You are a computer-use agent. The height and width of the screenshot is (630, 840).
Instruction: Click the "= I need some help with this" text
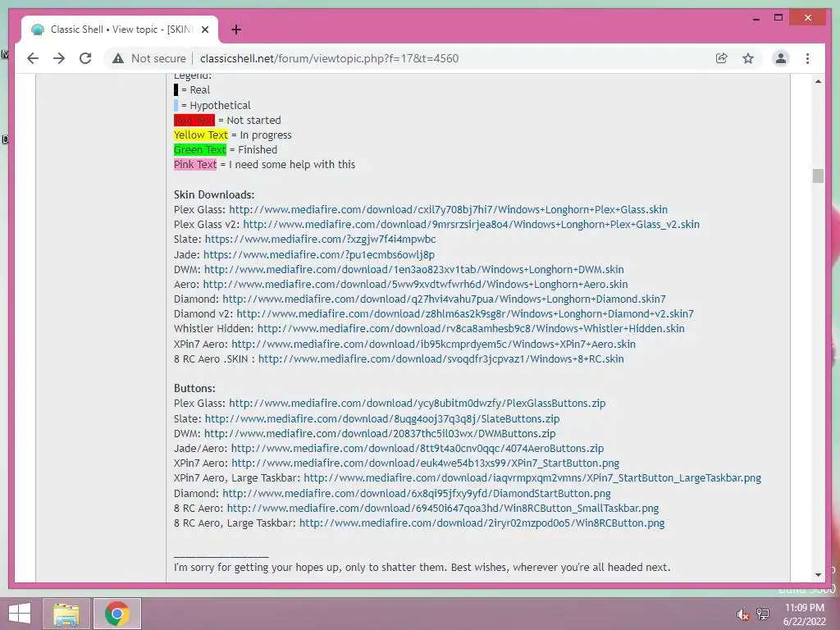[288, 164]
